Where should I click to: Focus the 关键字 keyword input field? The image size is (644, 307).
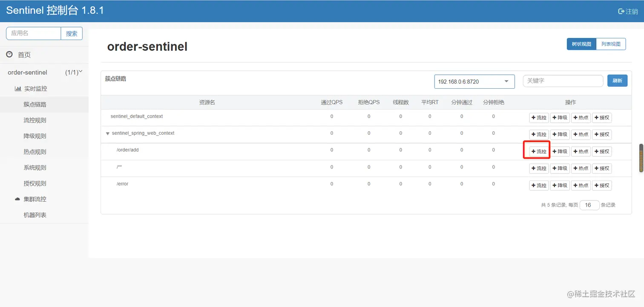click(x=563, y=81)
